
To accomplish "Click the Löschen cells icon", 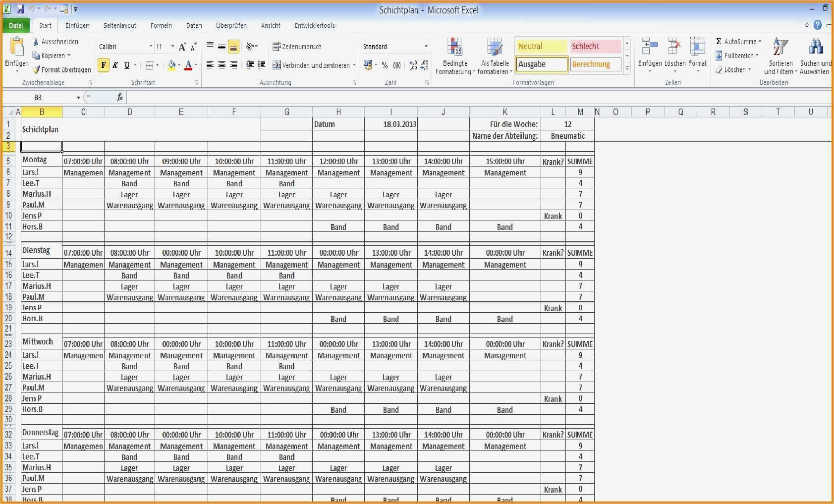I will (674, 47).
